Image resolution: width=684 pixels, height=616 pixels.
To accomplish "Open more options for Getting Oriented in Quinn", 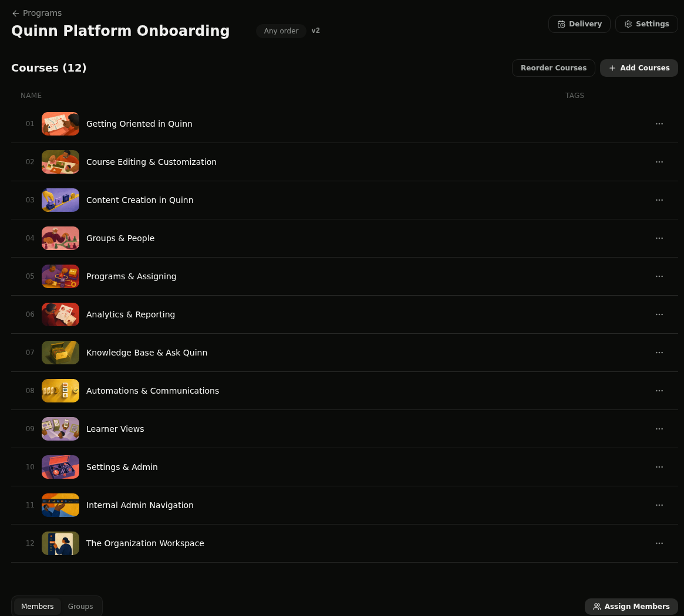I will [659, 124].
